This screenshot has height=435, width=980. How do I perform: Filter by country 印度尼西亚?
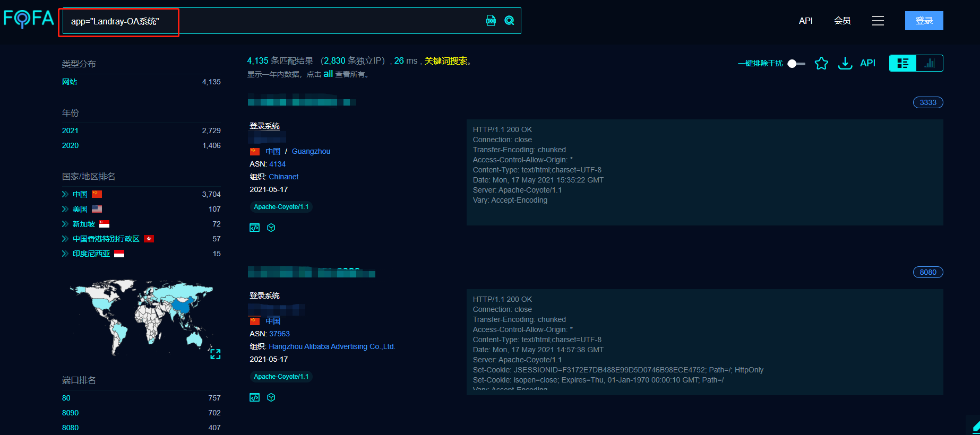point(91,254)
